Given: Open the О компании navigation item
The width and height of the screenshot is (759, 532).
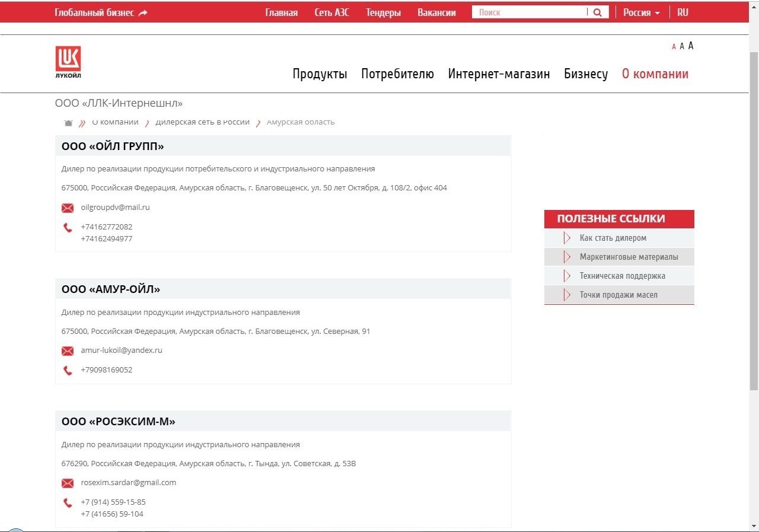Looking at the screenshot, I should pyautogui.click(x=655, y=74).
